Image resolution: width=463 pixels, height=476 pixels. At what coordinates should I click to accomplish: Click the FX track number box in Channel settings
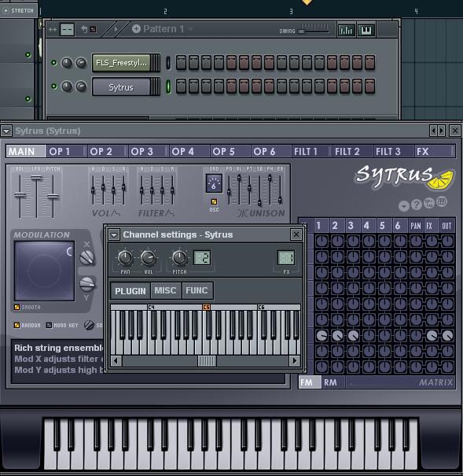click(x=286, y=258)
